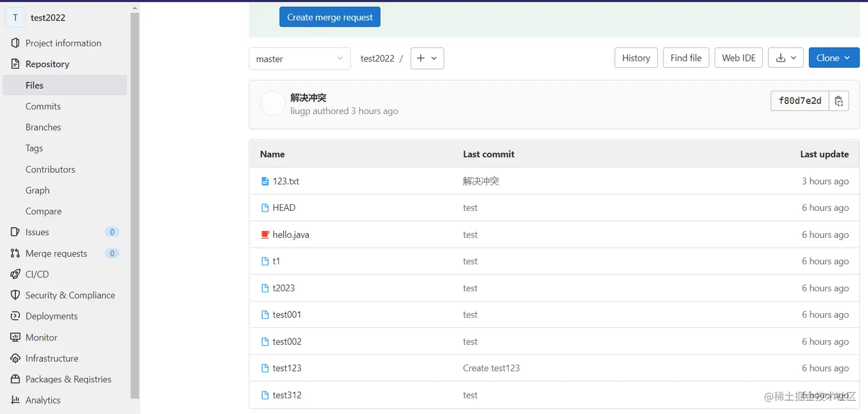The width and height of the screenshot is (868, 414).
Task: Click the Repository book icon
Action: pyautogui.click(x=15, y=64)
